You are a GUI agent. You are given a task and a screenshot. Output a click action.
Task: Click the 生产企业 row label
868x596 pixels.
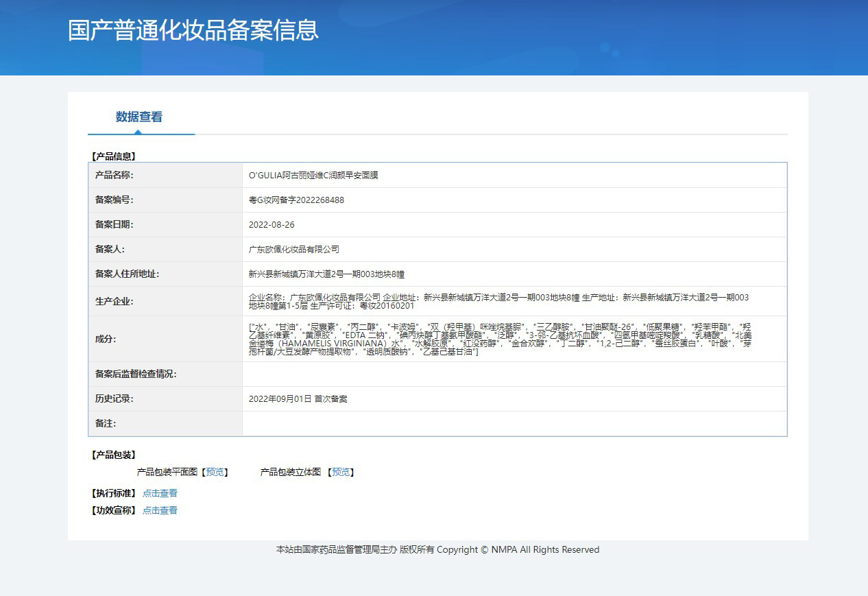tap(114, 301)
